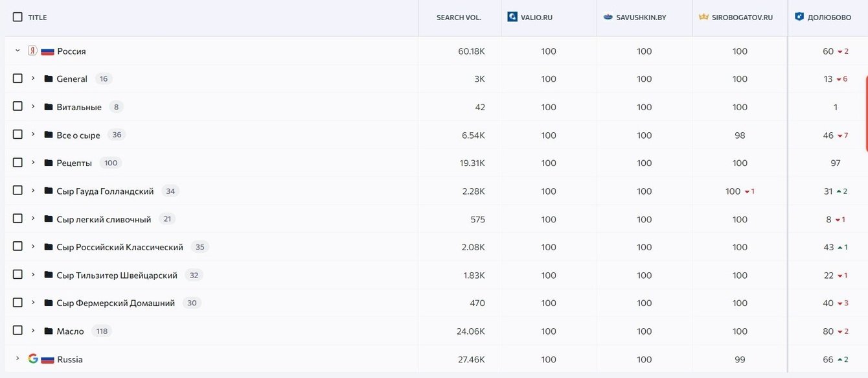Click the Savushkin.by logo icon

pyautogui.click(x=608, y=17)
